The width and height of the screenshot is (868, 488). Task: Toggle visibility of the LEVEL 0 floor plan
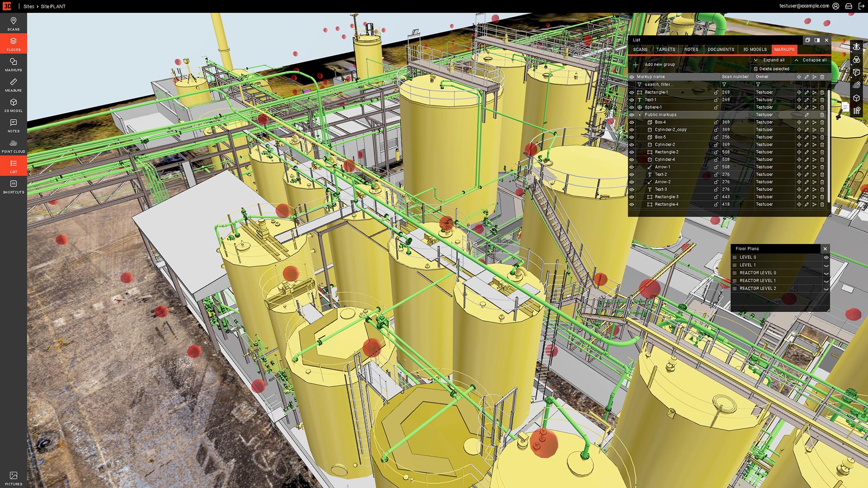(x=827, y=257)
